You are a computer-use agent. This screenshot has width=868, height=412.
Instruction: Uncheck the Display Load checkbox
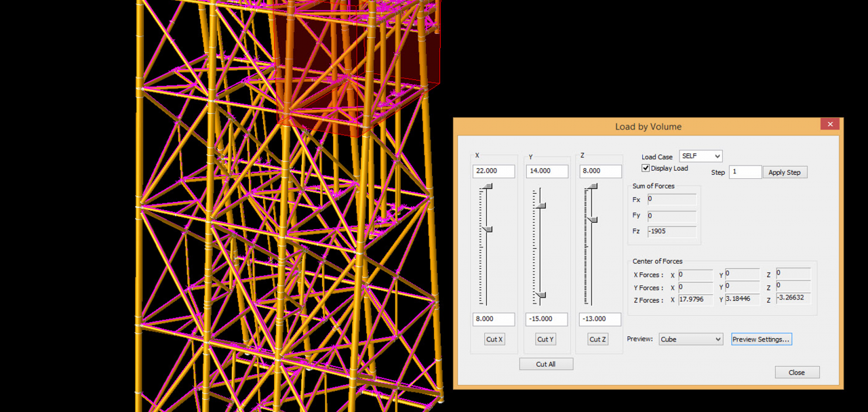646,168
